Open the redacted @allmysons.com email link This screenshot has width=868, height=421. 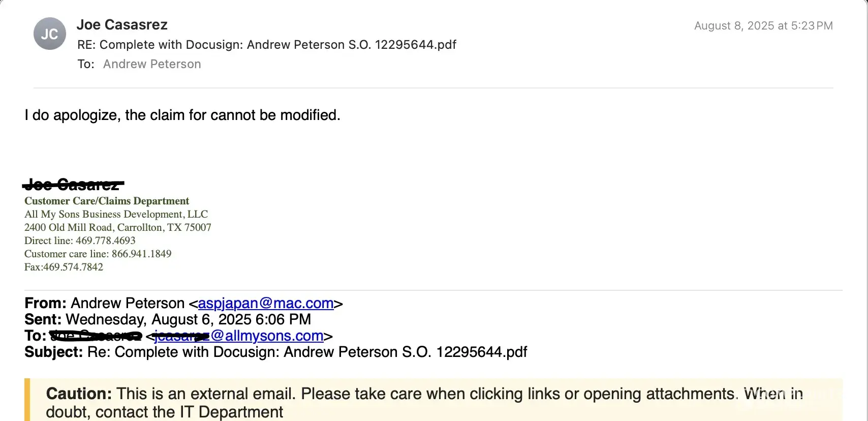tap(238, 336)
